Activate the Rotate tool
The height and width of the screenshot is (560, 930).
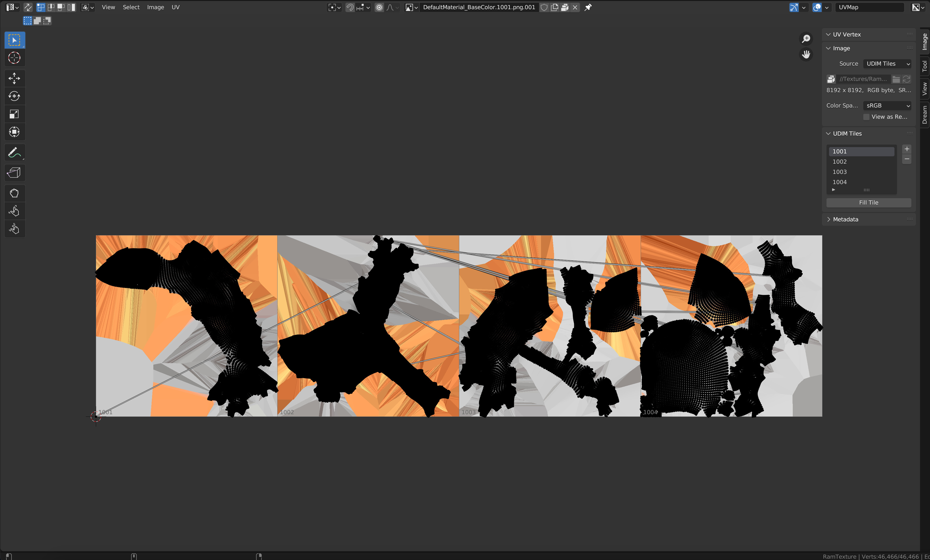[x=14, y=96]
